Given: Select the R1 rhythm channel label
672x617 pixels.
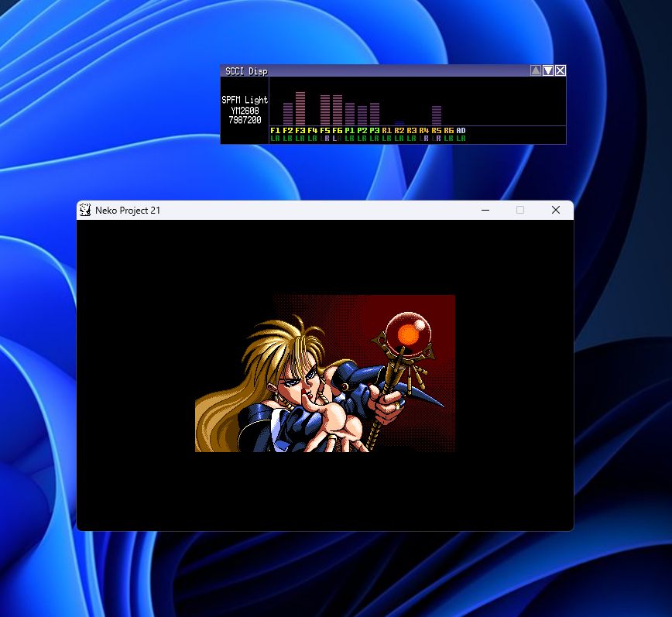Looking at the screenshot, I should coord(386,130).
